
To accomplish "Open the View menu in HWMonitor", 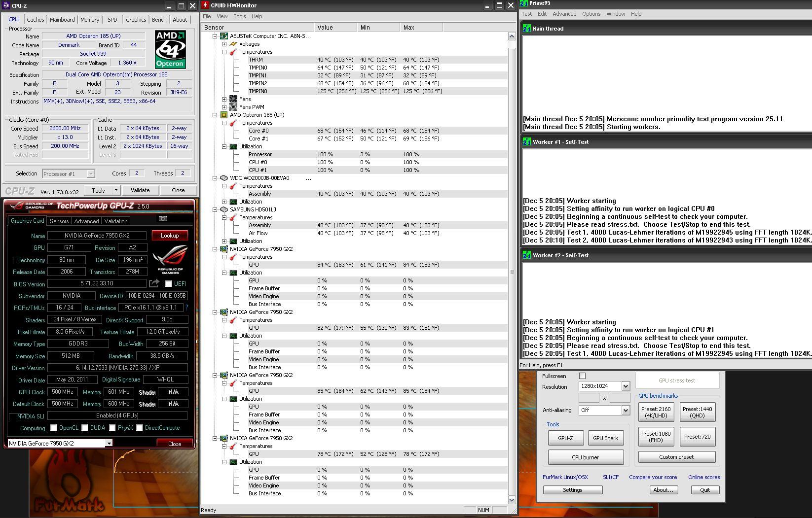I will (222, 16).
